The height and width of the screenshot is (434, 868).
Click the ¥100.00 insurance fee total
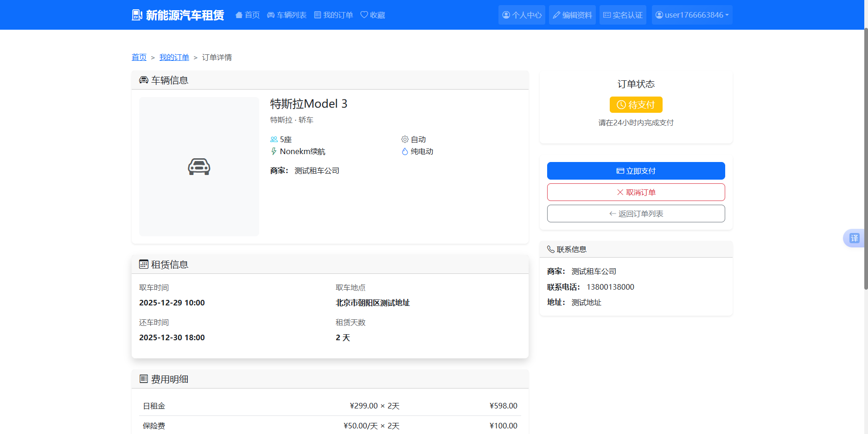point(504,426)
